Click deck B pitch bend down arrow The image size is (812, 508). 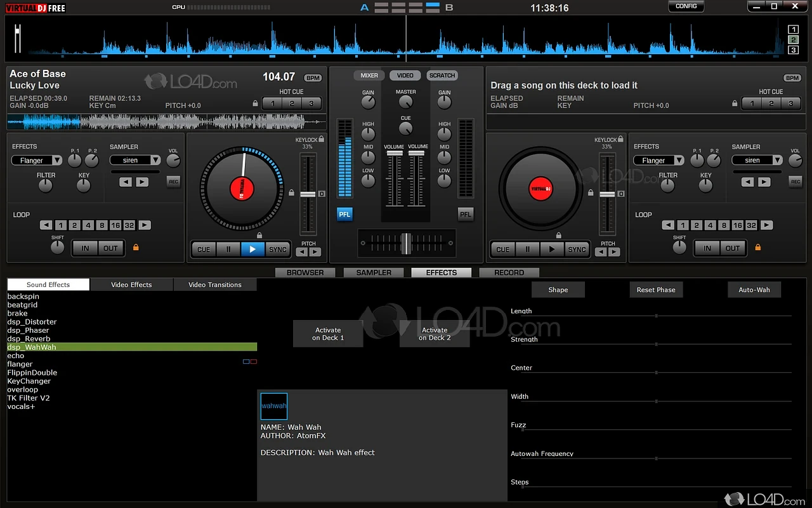[x=601, y=252]
